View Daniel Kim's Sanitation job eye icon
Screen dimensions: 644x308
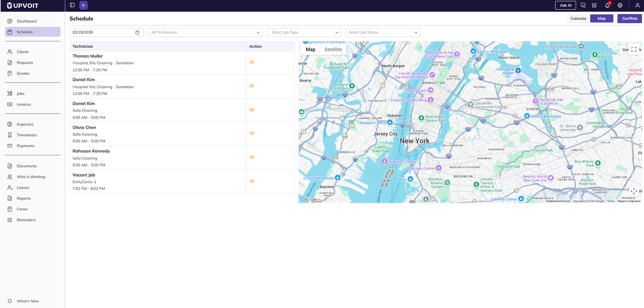click(x=252, y=86)
